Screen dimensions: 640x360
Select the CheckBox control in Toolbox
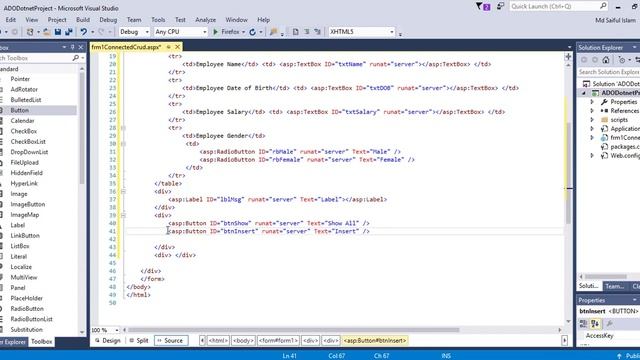(24, 131)
